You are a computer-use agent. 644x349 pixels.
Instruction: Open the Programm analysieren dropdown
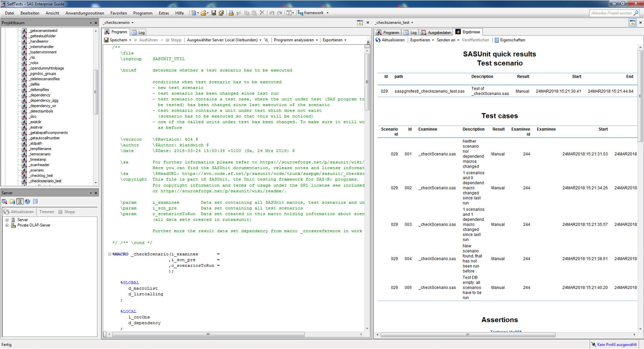coord(295,40)
